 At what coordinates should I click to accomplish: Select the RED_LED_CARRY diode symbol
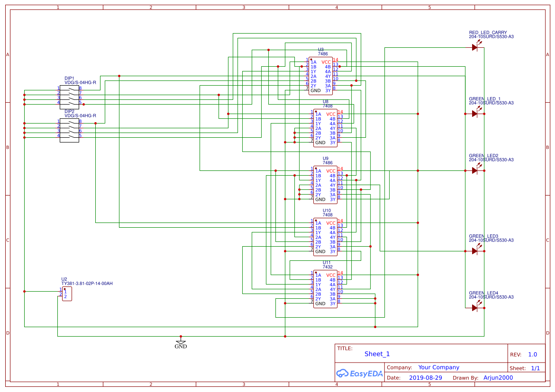(x=475, y=47)
